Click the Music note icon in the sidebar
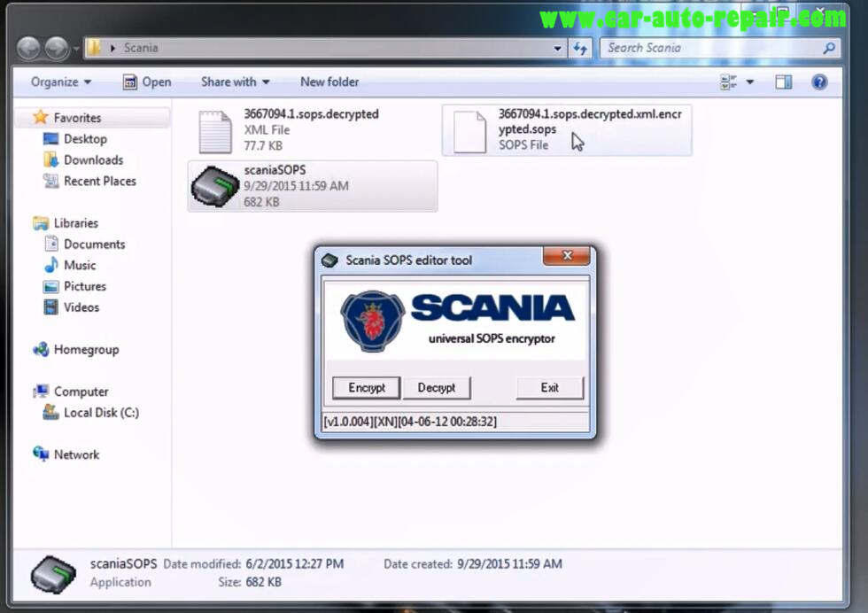 tap(51, 265)
